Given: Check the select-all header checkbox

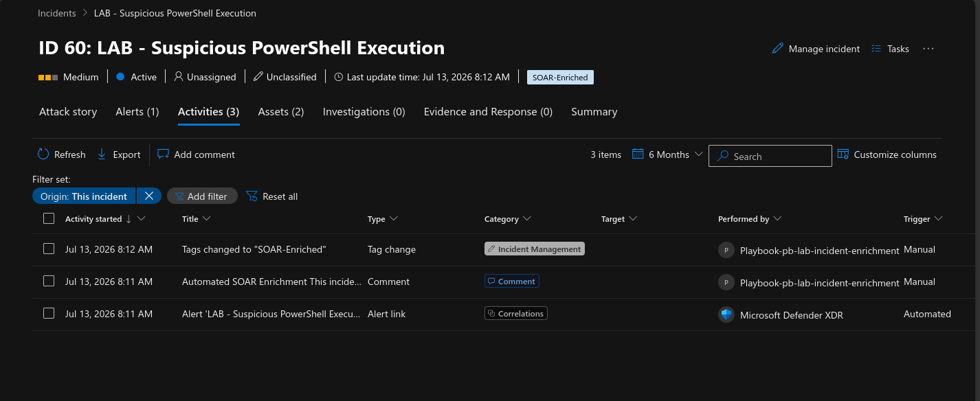Looking at the screenshot, I should (x=49, y=218).
